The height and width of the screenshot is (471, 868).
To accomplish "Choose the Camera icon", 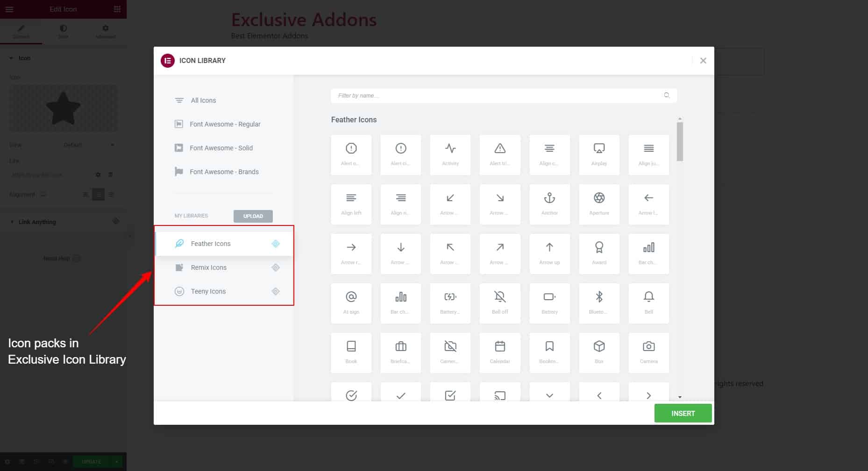I will (648, 353).
